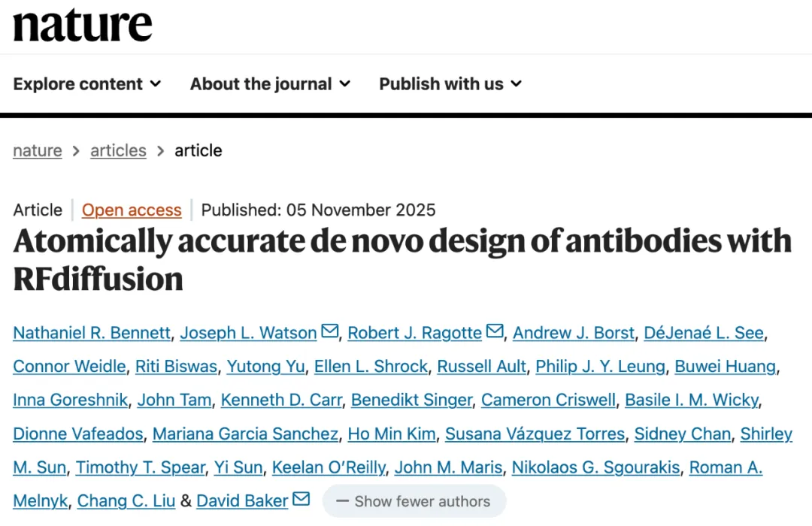Image resolution: width=812 pixels, height=526 pixels.
Task: Select author Andrew J. Borst
Action: (574, 333)
